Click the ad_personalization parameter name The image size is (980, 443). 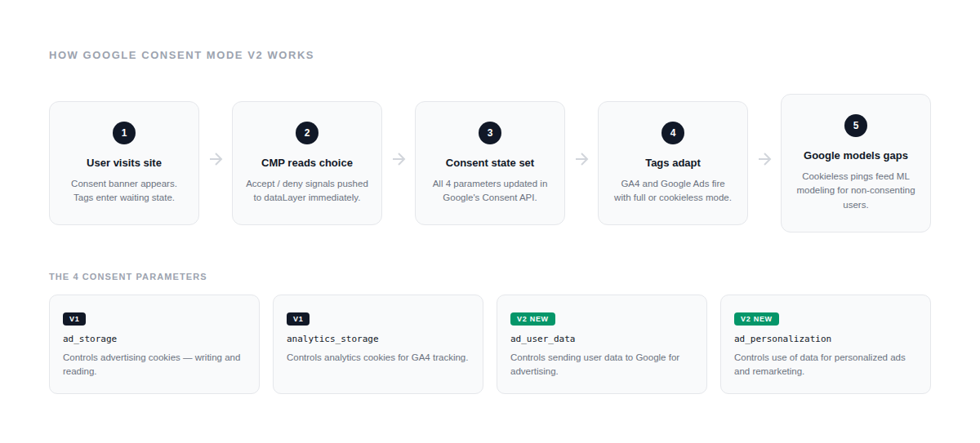point(782,339)
